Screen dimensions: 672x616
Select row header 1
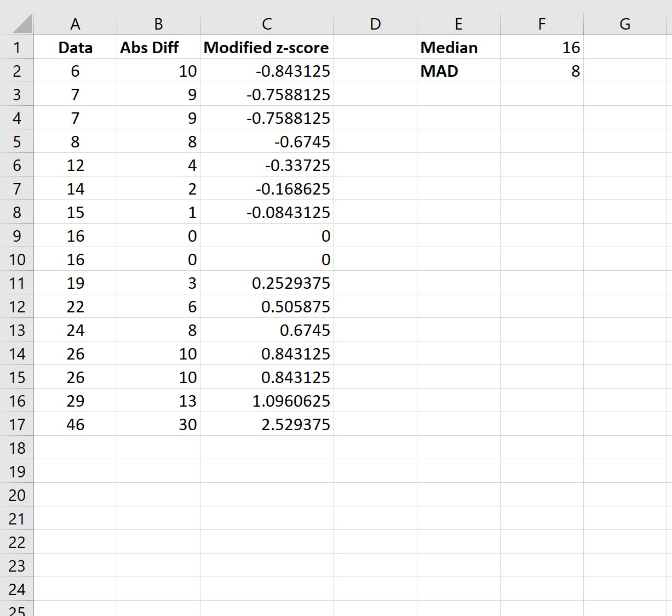(x=17, y=47)
